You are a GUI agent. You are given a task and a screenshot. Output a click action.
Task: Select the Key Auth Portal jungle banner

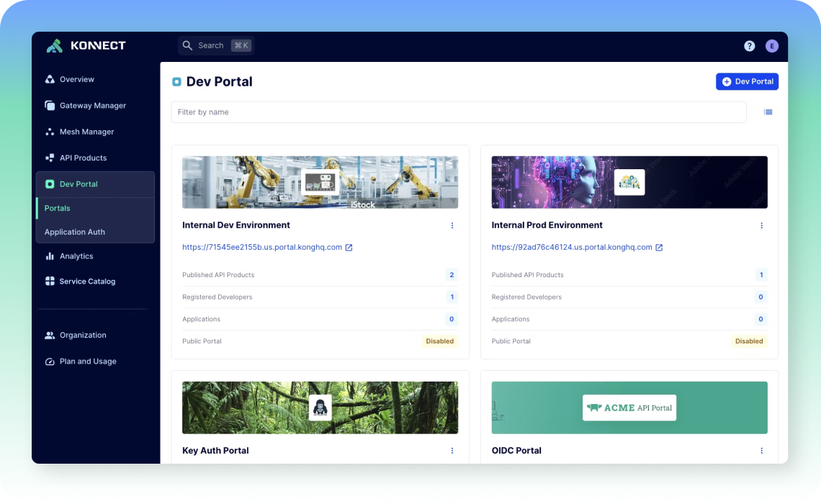320,408
